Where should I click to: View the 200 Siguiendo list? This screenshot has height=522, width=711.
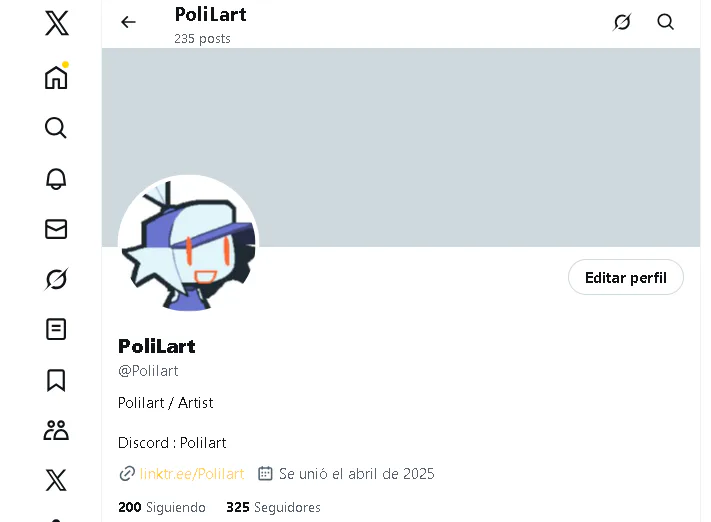pyautogui.click(x=162, y=508)
